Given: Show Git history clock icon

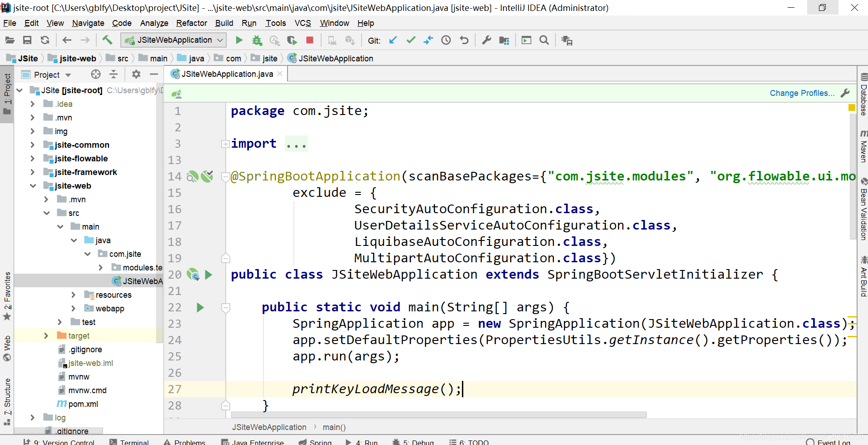Looking at the screenshot, I should pyautogui.click(x=446, y=40).
